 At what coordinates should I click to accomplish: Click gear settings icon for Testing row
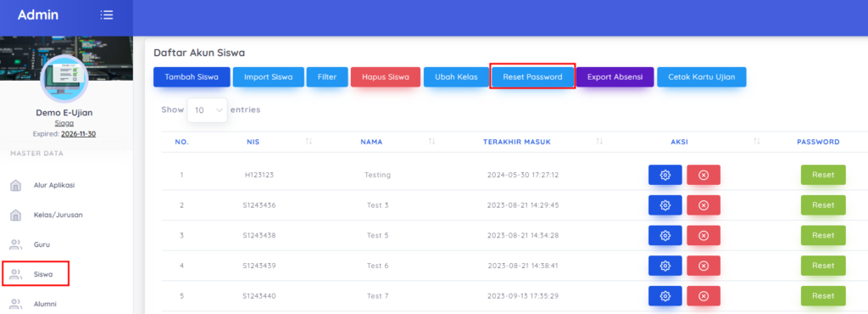click(x=665, y=175)
